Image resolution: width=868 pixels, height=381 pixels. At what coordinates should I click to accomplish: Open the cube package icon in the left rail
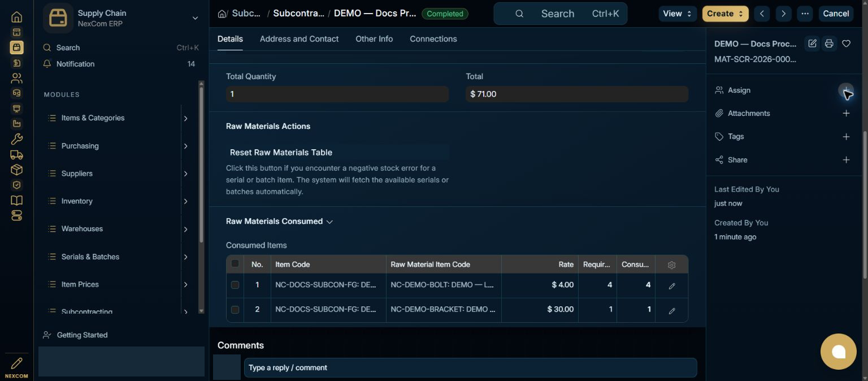(16, 170)
